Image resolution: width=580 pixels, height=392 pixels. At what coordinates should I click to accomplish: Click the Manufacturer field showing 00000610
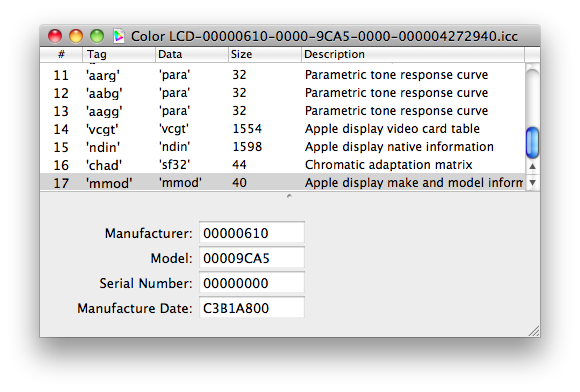252,233
